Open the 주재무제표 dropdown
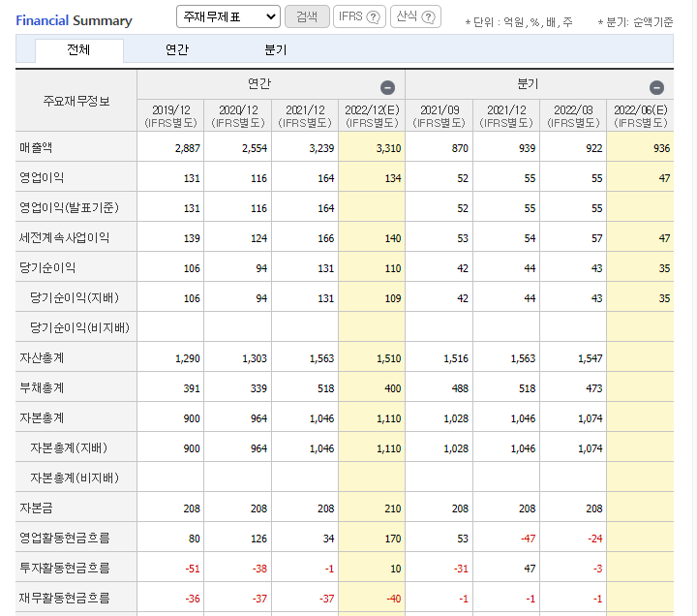 [228, 16]
